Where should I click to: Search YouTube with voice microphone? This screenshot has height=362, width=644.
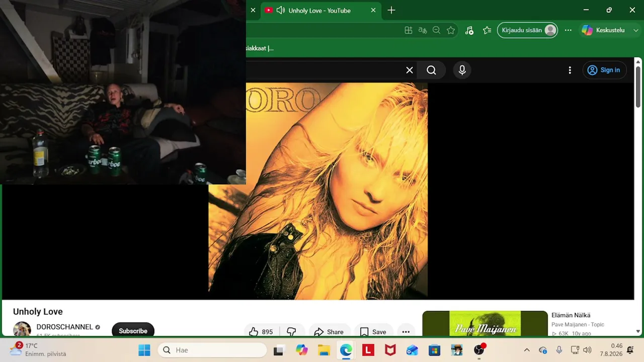[x=462, y=70]
